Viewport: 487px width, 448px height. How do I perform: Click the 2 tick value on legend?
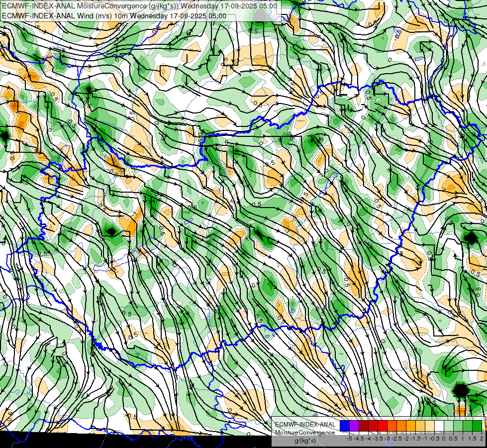482,439
